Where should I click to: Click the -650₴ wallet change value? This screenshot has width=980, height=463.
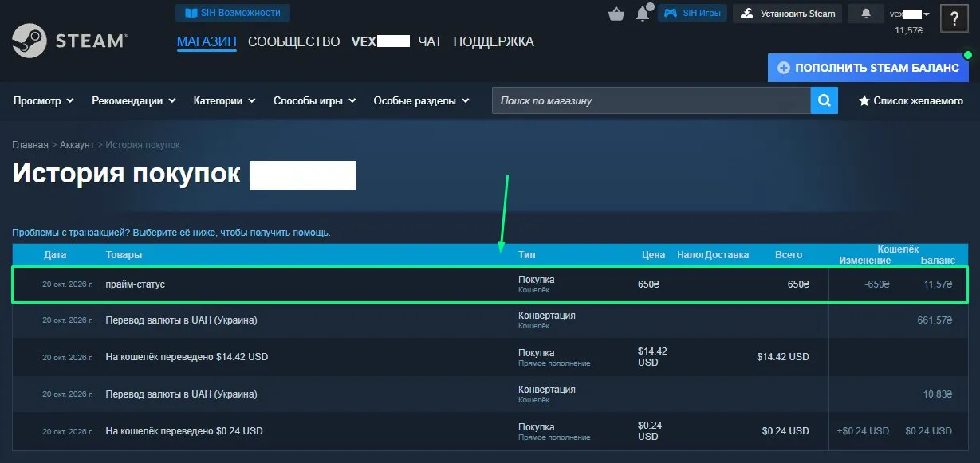(x=876, y=284)
